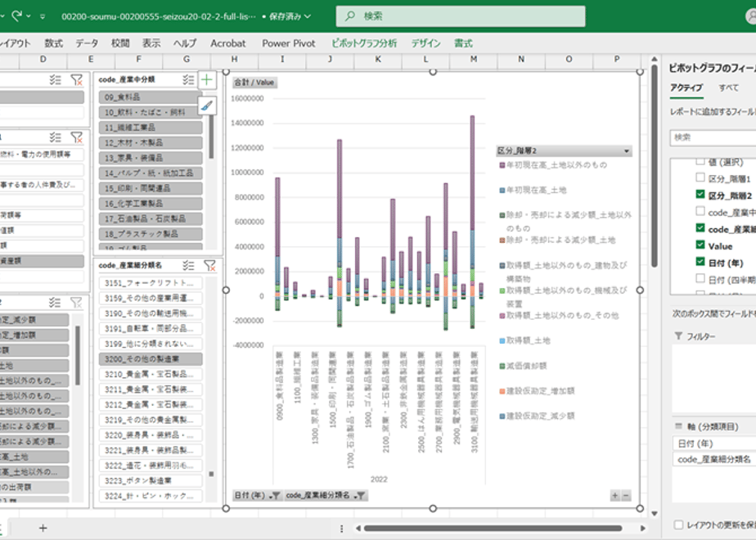Select the 3191_自転車・同部分品 slicer item

[151, 328]
